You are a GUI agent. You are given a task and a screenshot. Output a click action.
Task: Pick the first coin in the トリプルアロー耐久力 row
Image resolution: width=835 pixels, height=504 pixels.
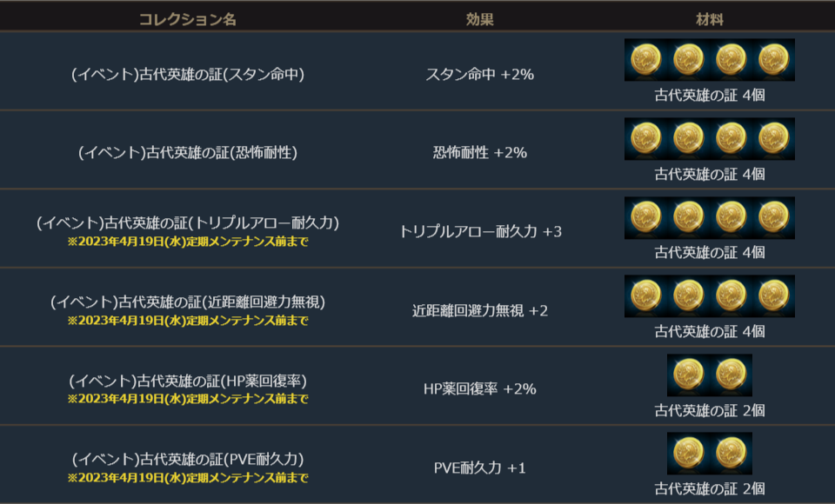point(646,217)
